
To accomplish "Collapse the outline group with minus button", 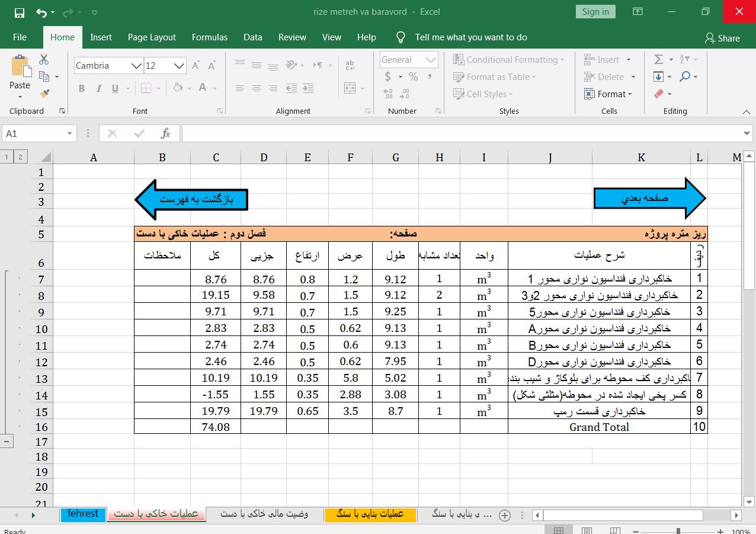I will click(7, 442).
